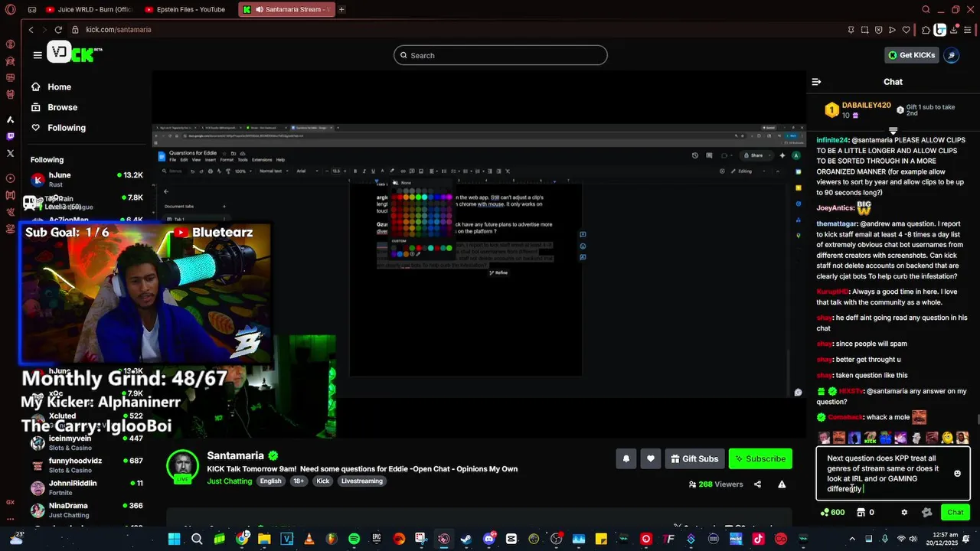Image resolution: width=980 pixels, height=551 pixels.
Task: Open TikTok from taskbar
Action: click(758, 539)
